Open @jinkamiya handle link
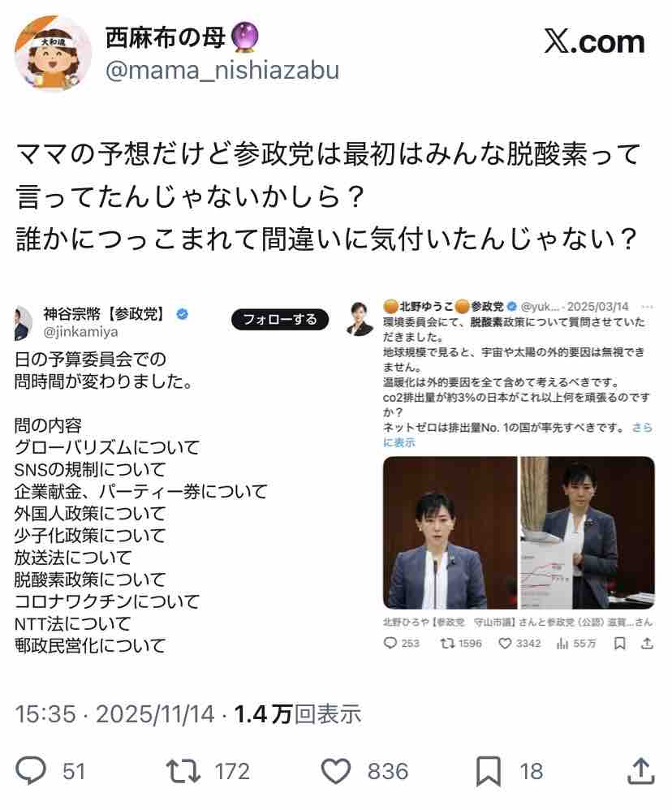Viewport: 672px width, 810px height. pos(80,332)
